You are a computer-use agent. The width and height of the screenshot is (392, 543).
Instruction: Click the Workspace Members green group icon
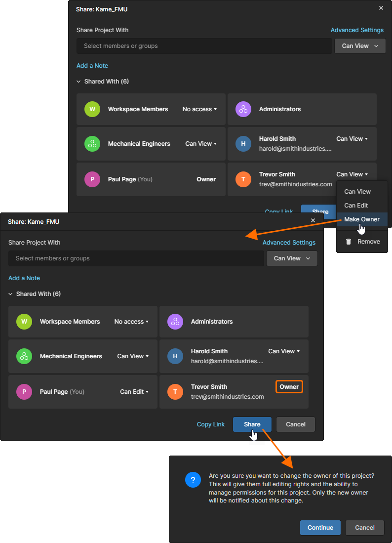24,321
